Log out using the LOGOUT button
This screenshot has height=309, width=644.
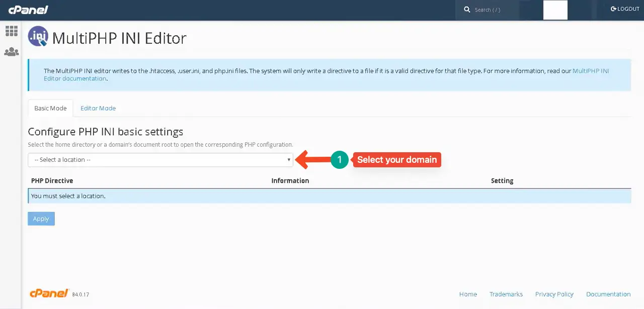point(625,9)
